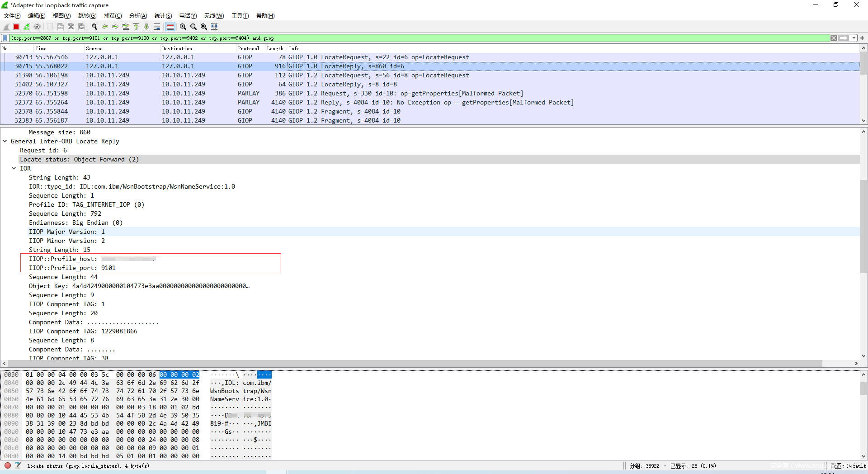Jump to the last packet icon
Image resolution: width=868 pixels, height=474 pixels.
146,27
